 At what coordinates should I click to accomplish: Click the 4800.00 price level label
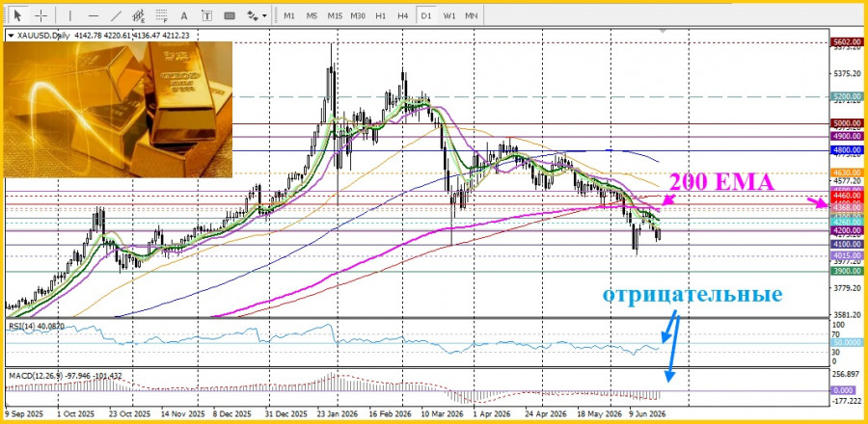tap(848, 149)
